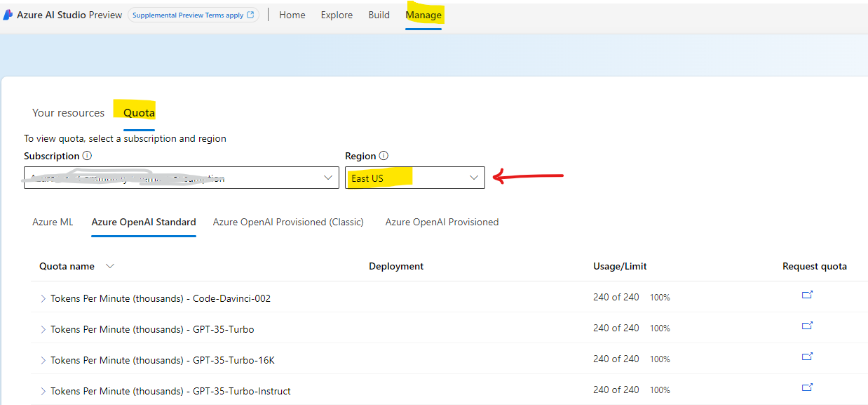Click the Azure AI Studio Preview title
The width and height of the screenshot is (868, 405).
[69, 15]
